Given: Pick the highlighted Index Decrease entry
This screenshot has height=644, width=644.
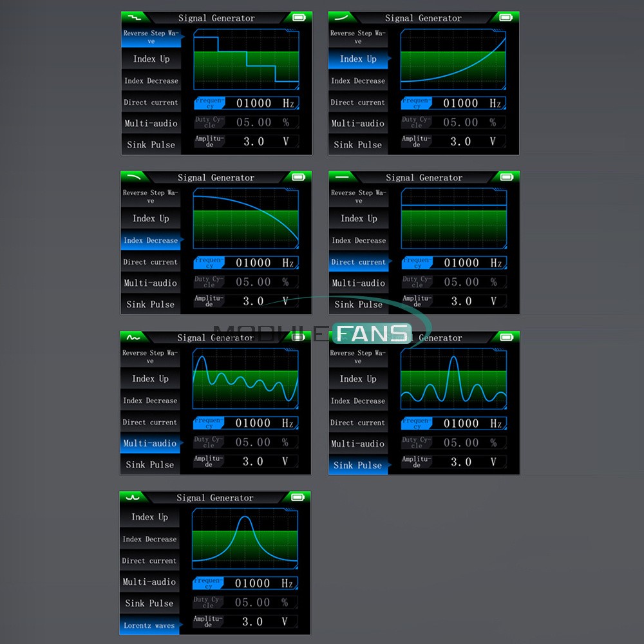Looking at the screenshot, I should click(151, 240).
